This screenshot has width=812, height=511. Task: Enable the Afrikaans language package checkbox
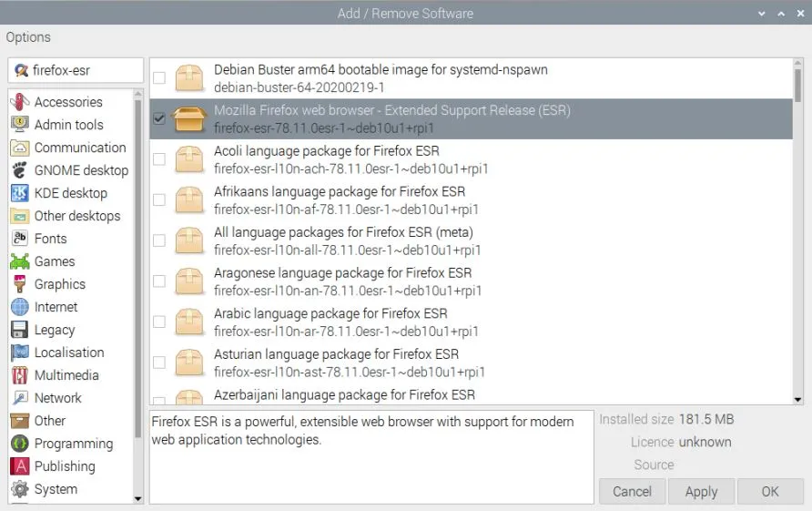(x=159, y=199)
